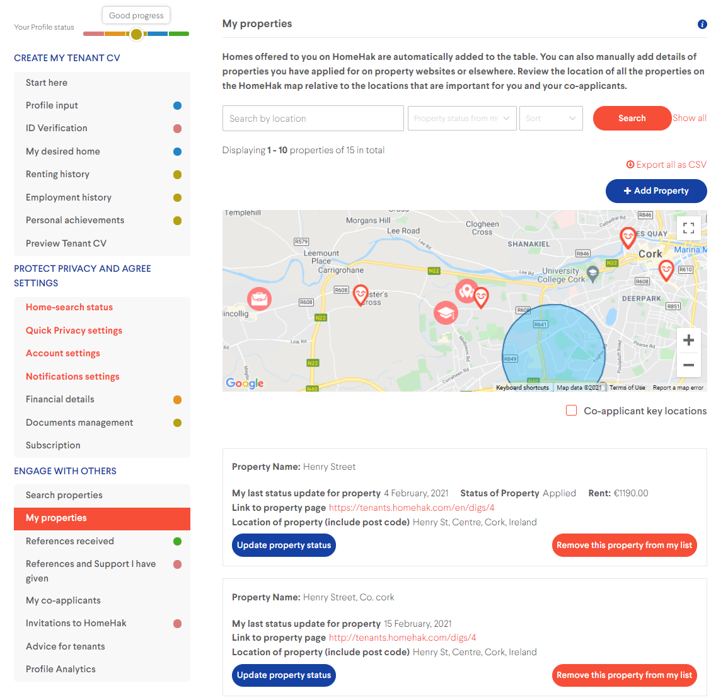Screen dimensions: 728x700
Task: Toggle the map fullscreen view button
Action: (688, 228)
